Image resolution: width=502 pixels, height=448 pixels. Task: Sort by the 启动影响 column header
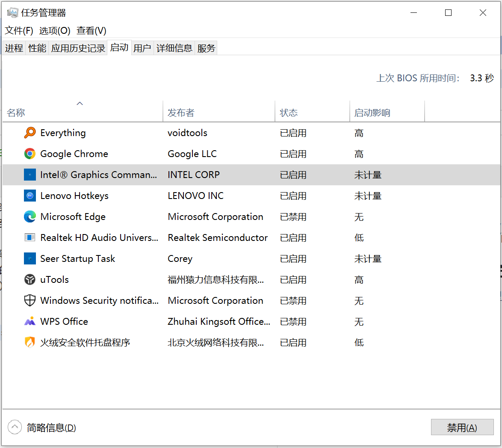point(387,111)
